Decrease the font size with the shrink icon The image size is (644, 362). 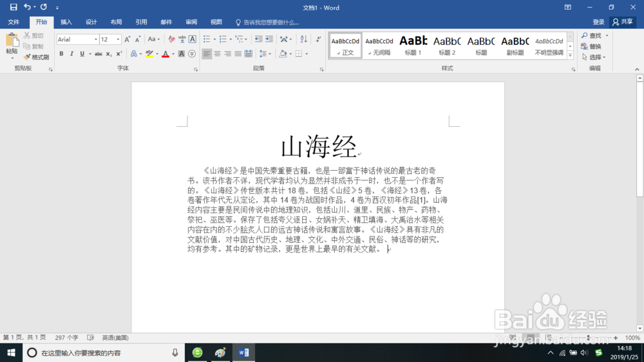pyautogui.click(x=138, y=39)
